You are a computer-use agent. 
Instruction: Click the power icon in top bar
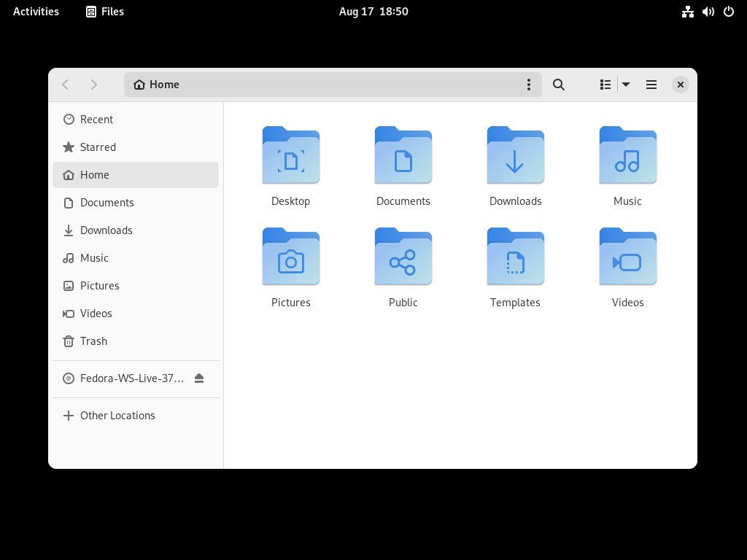[x=729, y=12]
